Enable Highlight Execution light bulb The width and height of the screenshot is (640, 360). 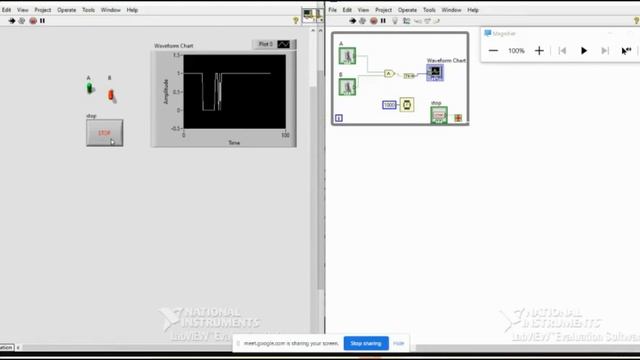click(395, 21)
